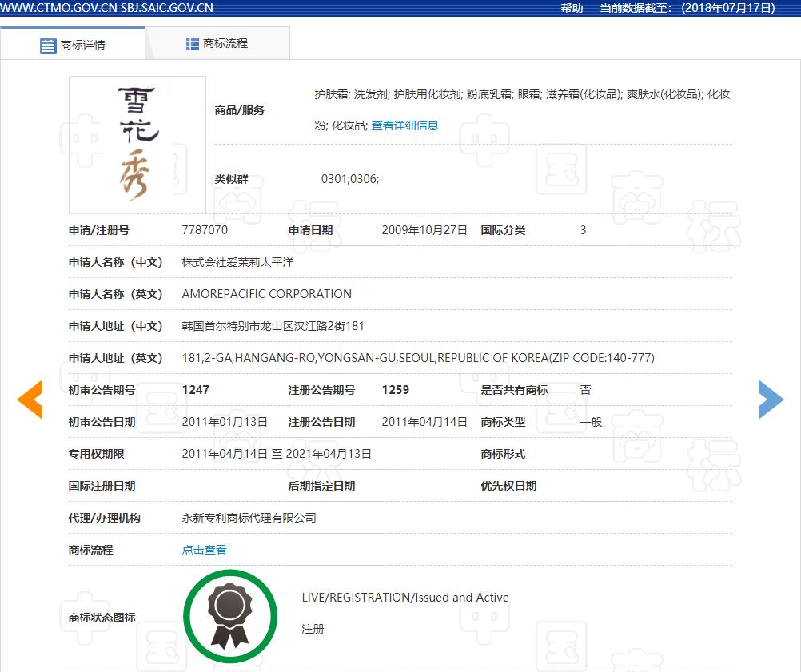Select exclusive period 2011年04月14日 至 2021年04月13日

277,453
